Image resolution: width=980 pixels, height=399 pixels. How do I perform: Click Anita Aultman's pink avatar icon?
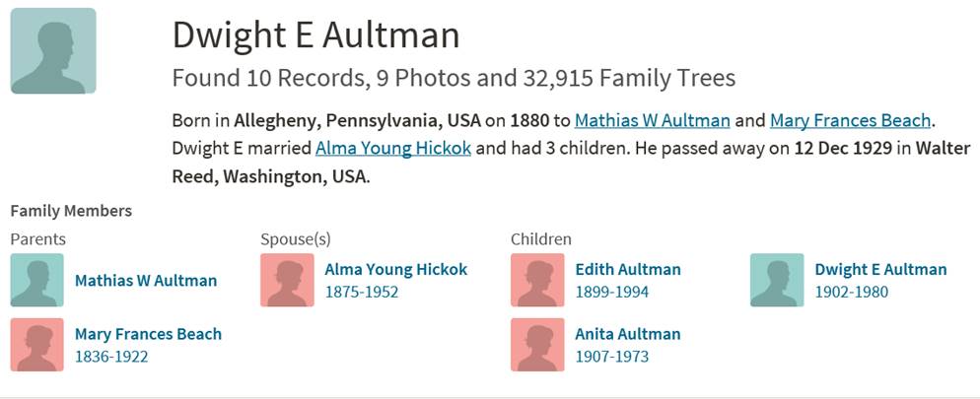coord(537,345)
